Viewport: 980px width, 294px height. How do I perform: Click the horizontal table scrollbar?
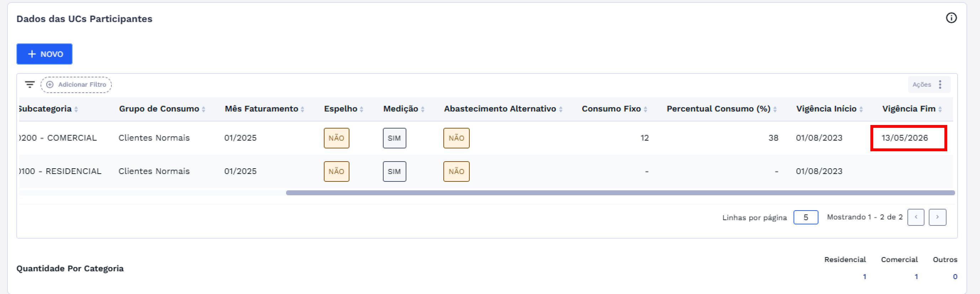coord(620,193)
